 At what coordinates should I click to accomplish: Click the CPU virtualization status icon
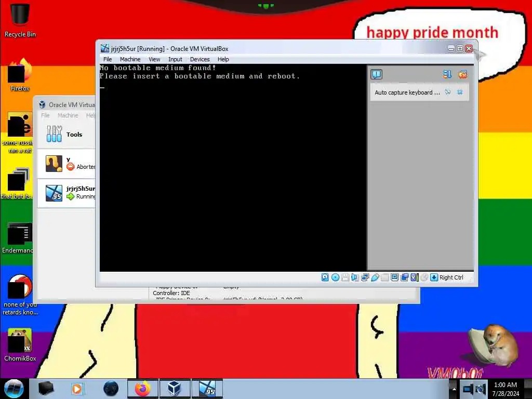pos(414,277)
